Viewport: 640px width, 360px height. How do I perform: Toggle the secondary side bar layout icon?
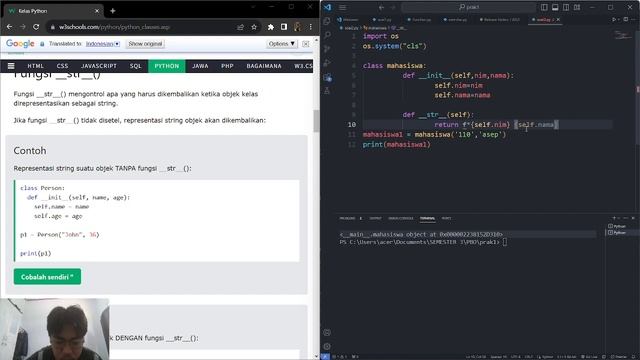pyautogui.click(x=566, y=7)
